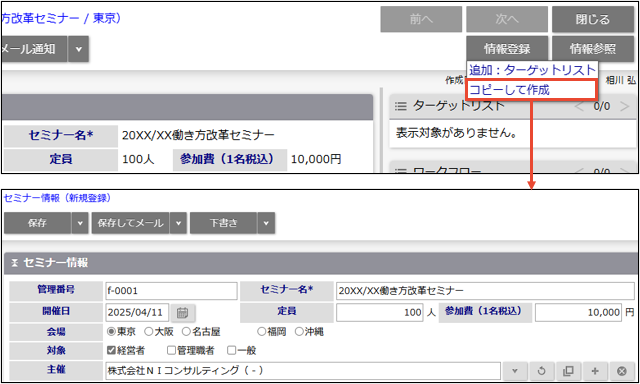
Task: Click the copy-window icon in the 主催 row
Action: pos(568,371)
